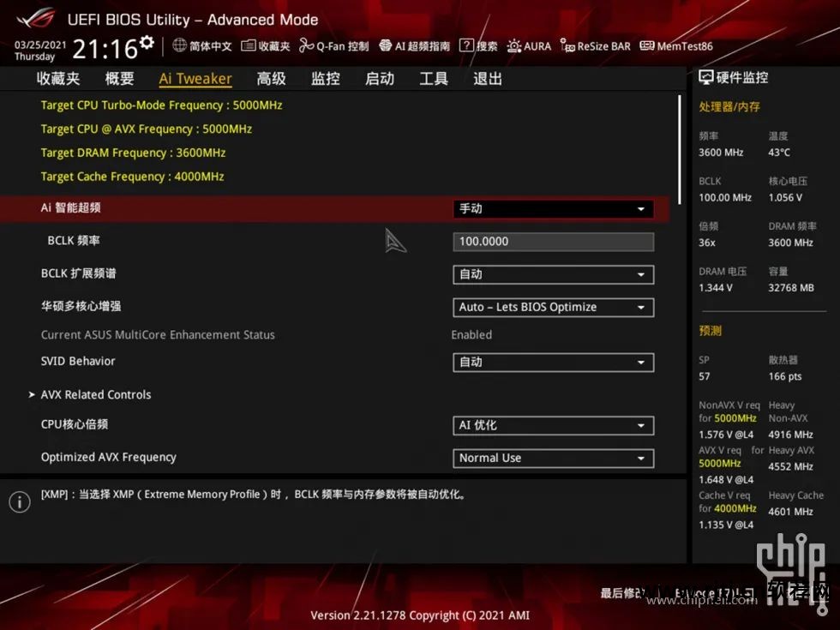
Task: Click the 4601 MHz Heavy Cache value
Action: [x=790, y=512]
